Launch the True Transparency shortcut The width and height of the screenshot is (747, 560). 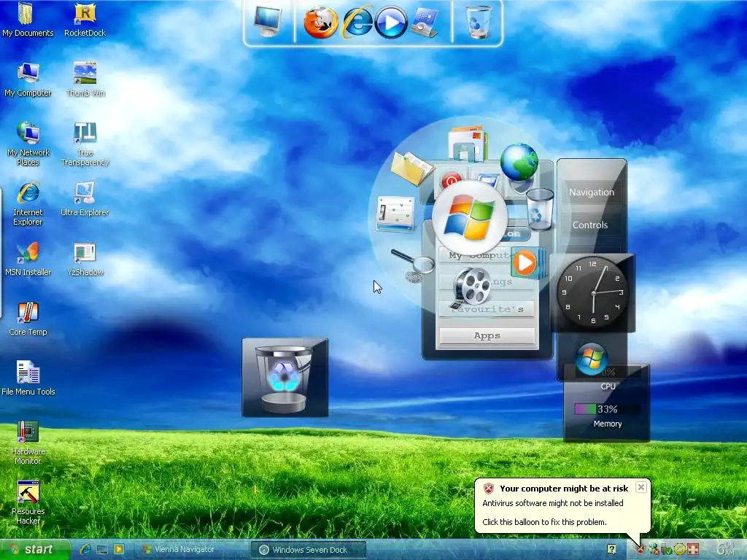(85, 144)
